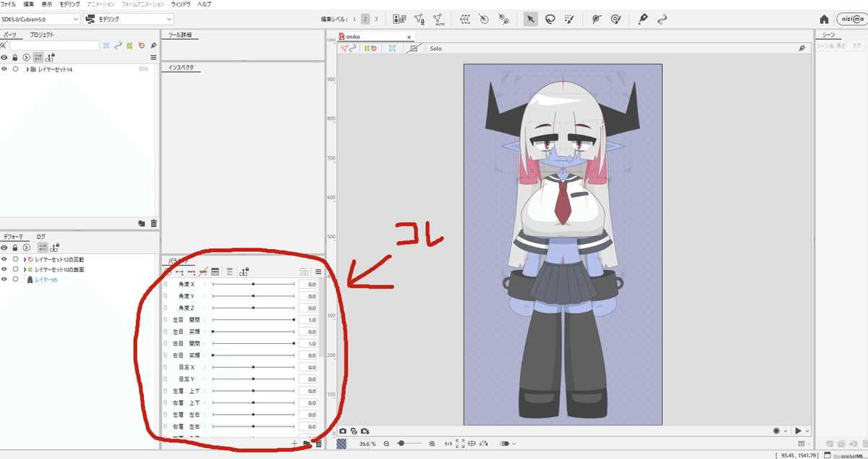Click the 1:1 zoom reset button

[x=448, y=444]
